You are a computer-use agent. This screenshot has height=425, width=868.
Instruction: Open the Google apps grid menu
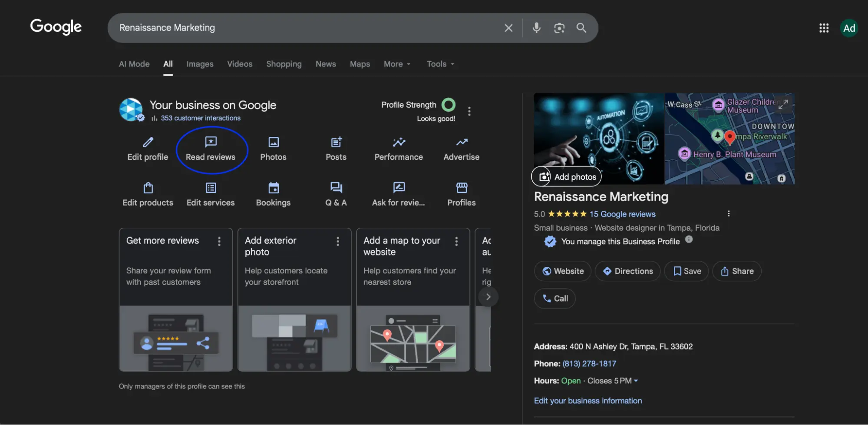[x=823, y=27]
